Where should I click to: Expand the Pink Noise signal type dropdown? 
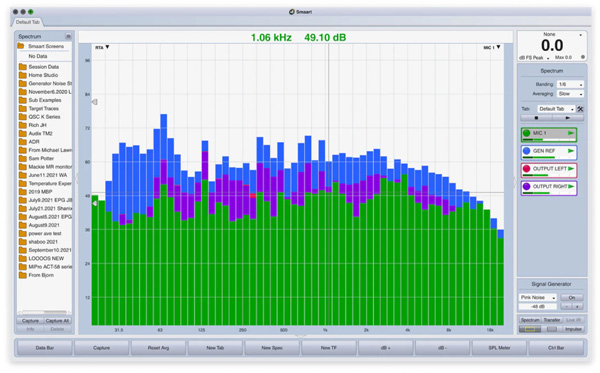click(537, 297)
